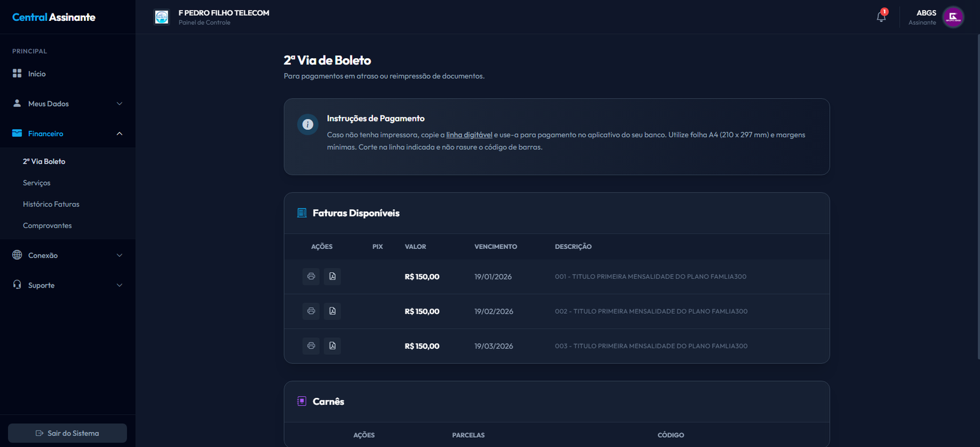
Task: Download PDF of 19/03/2026 invoice
Action: coord(332,346)
